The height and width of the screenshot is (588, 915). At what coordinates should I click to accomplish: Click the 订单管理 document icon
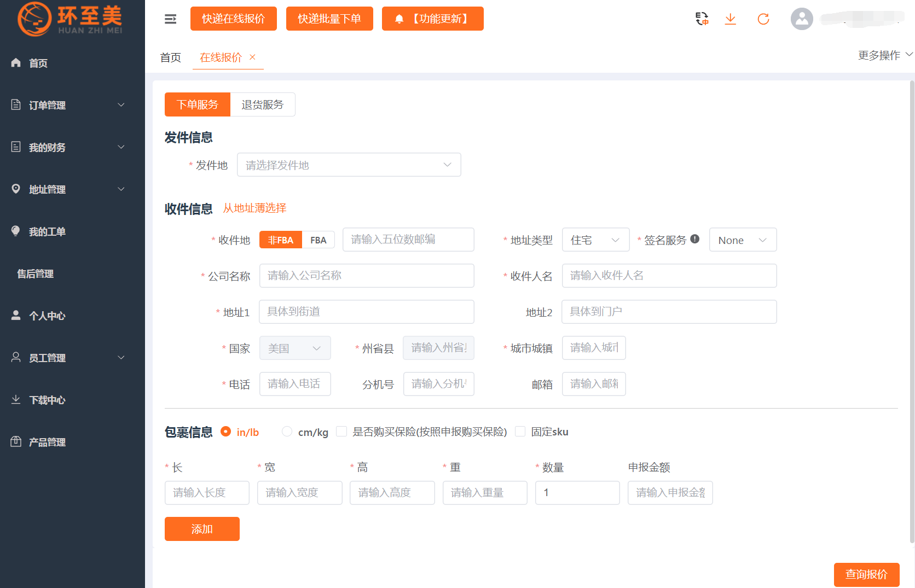point(16,105)
